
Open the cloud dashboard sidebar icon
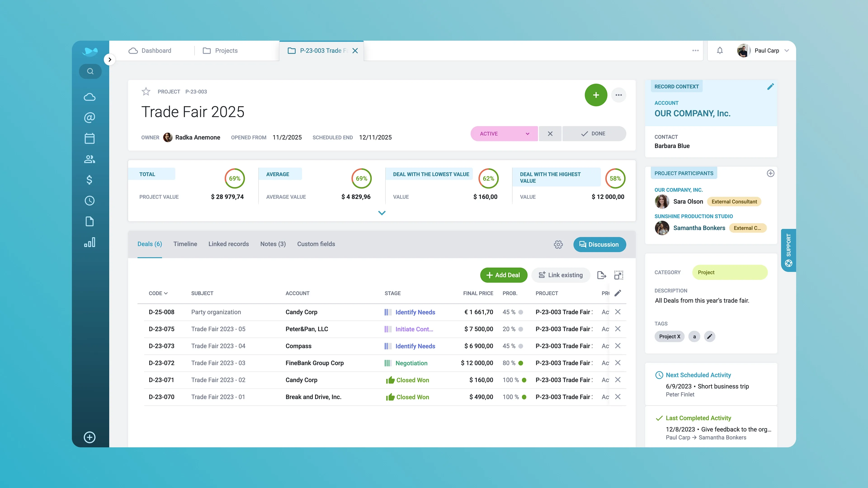[90, 97]
